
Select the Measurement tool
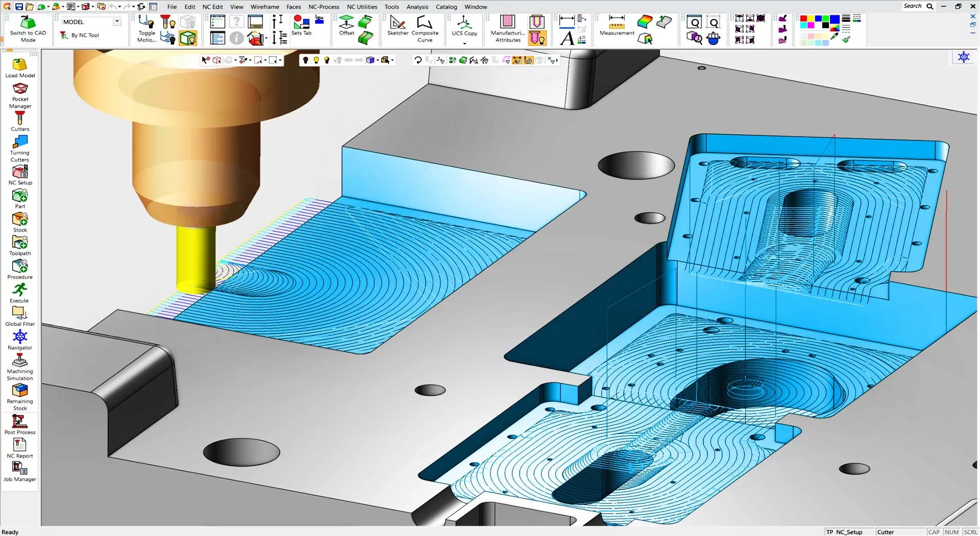point(617,26)
